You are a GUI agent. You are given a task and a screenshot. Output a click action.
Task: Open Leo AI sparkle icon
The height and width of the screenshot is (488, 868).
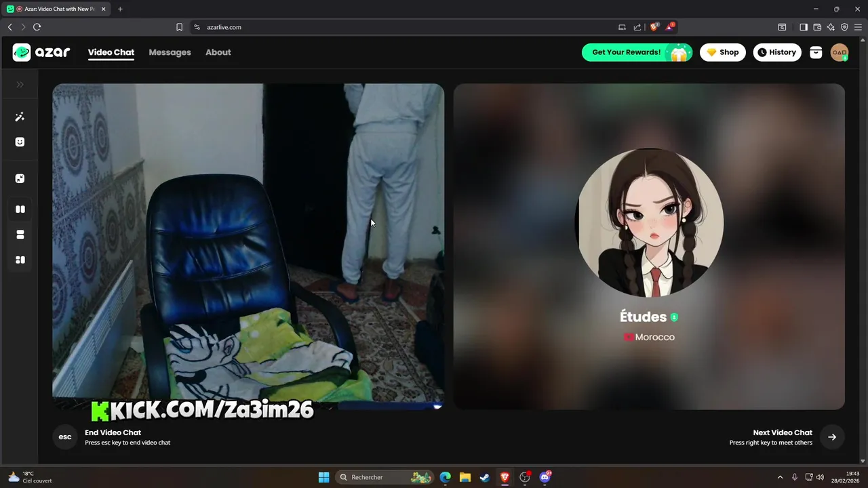tap(831, 27)
